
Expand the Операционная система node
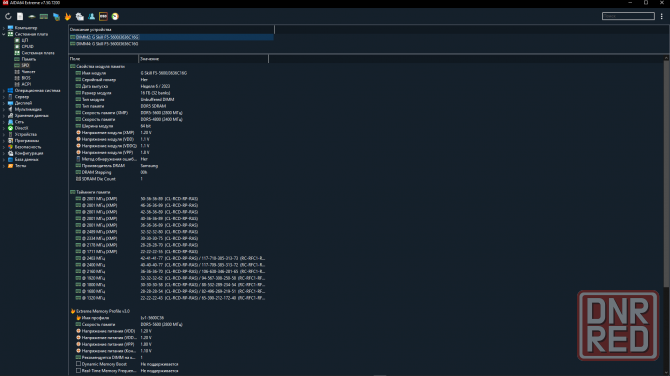(x=4, y=91)
